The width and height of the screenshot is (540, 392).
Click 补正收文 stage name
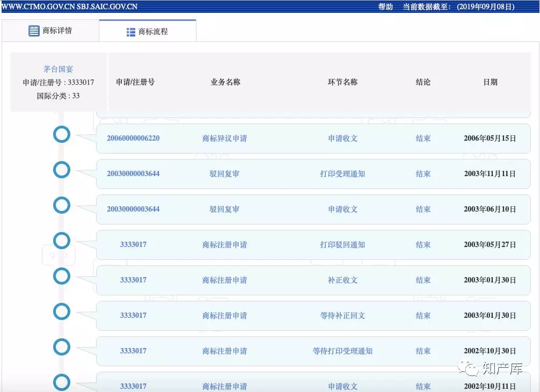tap(342, 280)
